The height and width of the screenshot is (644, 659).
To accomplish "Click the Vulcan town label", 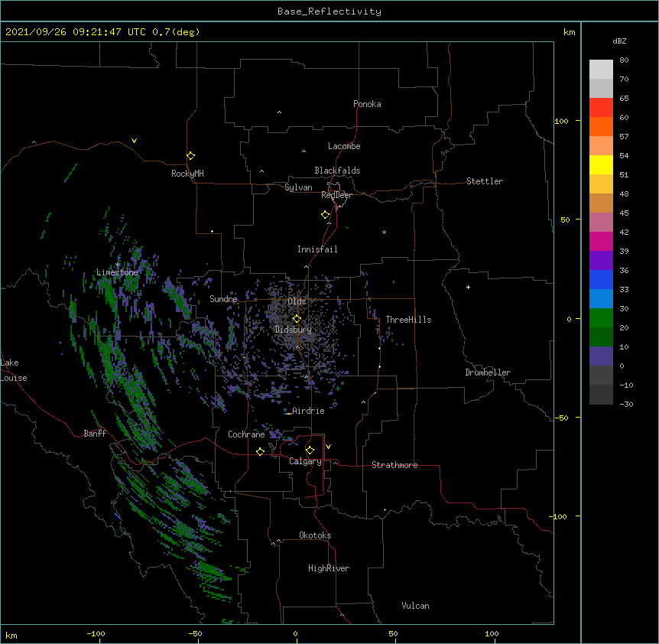I will coord(415,606).
